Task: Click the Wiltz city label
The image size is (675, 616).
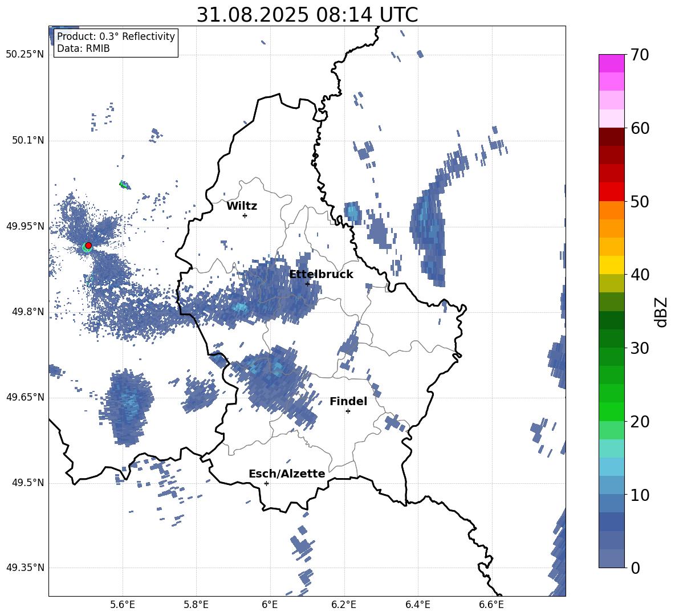Action: (x=242, y=206)
